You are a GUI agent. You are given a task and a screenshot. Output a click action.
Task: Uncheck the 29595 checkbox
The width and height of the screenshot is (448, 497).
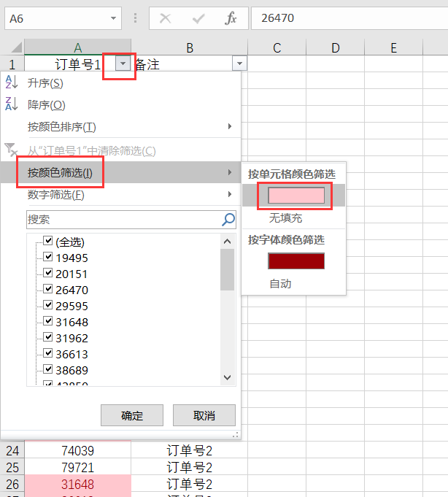pyautogui.click(x=48, y=304)
